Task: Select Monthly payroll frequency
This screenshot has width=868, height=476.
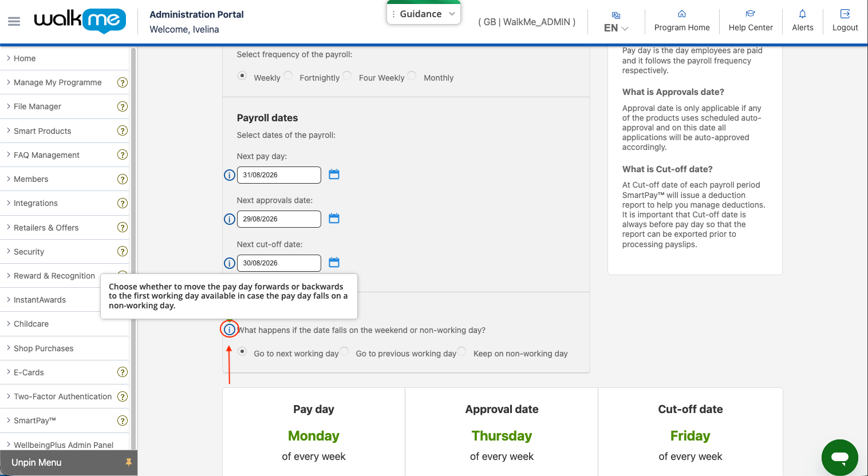Action: click(x=412, y=76)
